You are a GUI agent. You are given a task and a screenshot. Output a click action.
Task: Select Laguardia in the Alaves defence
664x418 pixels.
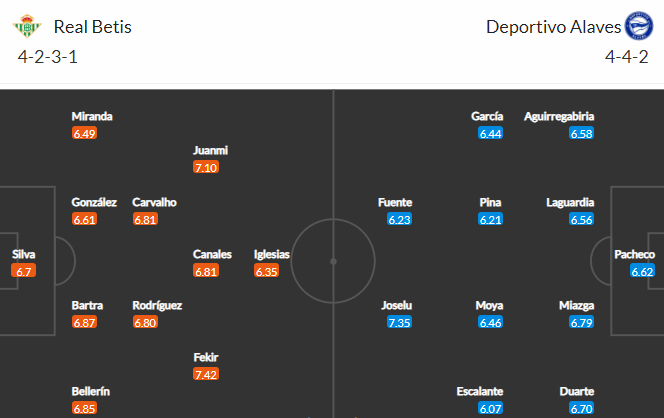(570, 202)
